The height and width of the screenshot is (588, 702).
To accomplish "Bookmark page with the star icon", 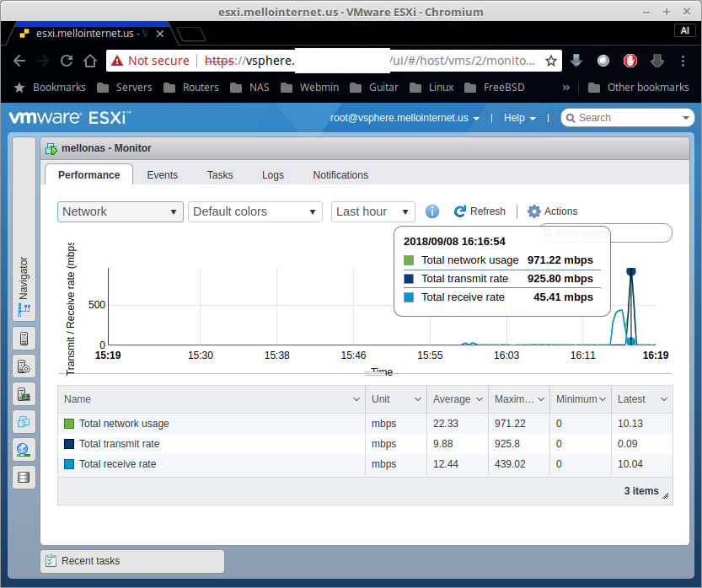I will (551, 61).
